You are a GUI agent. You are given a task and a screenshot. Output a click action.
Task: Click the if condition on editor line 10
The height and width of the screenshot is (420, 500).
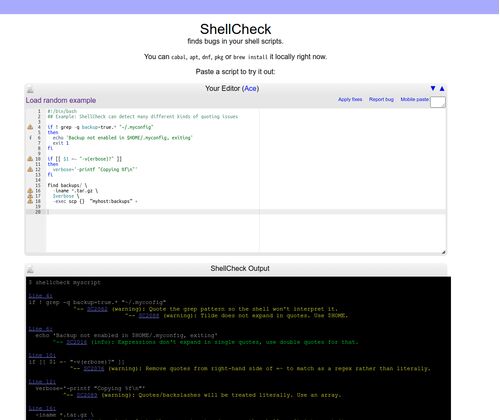(x=85, y=159)
